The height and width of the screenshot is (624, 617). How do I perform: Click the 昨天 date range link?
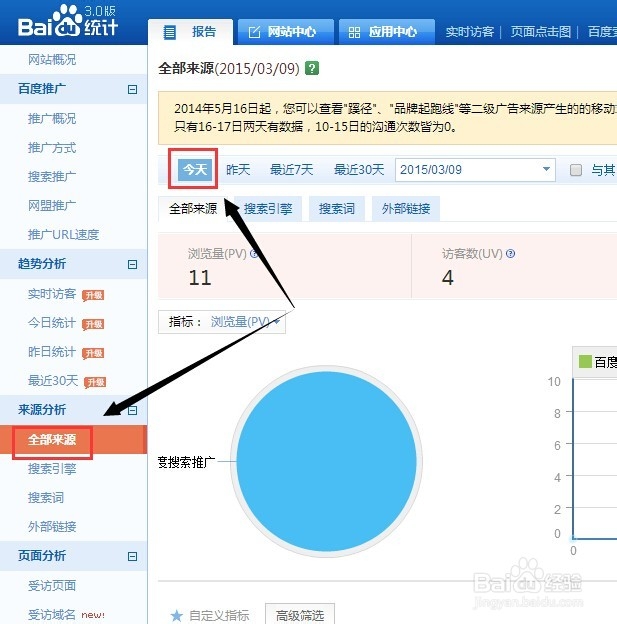tap(238, 170)
